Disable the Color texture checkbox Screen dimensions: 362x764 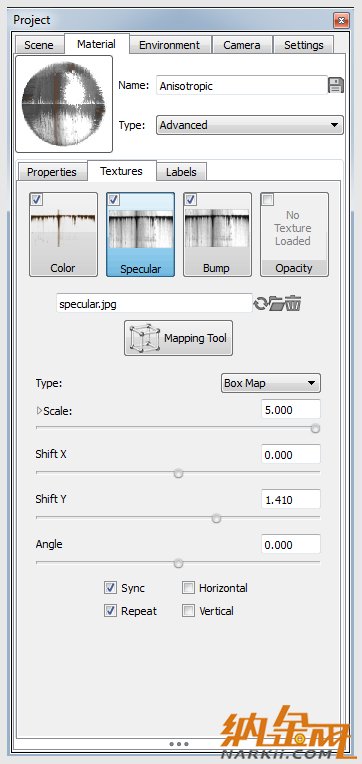click(x=37, y=200)
